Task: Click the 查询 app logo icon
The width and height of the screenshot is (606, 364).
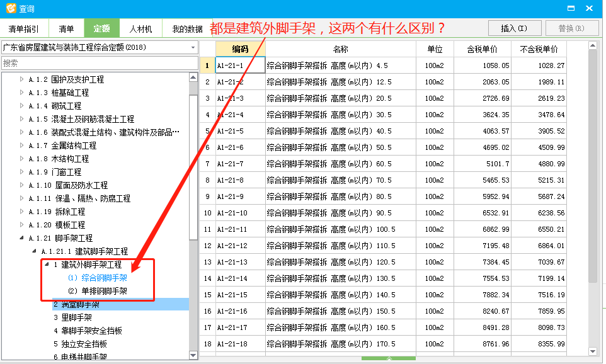Action: (11, 8)
